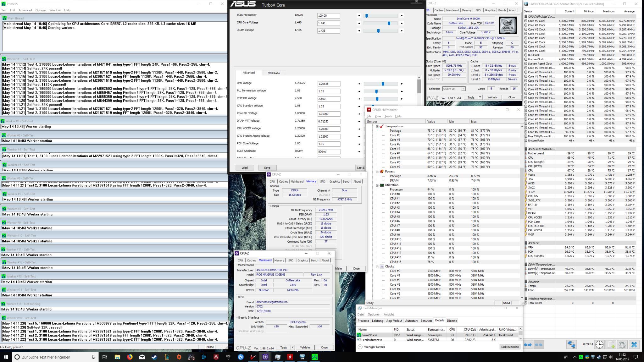
Task: Click the CPU-Z purple taskbar icon
Action: click(265, 357)
